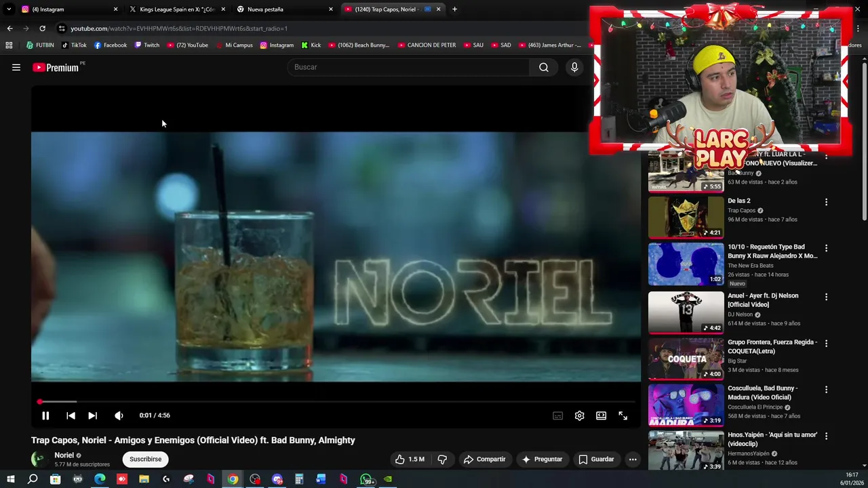Open options for 'Anuel - Ayer' video
Viewport: 868px width, 488px height.
click(826, 297)
